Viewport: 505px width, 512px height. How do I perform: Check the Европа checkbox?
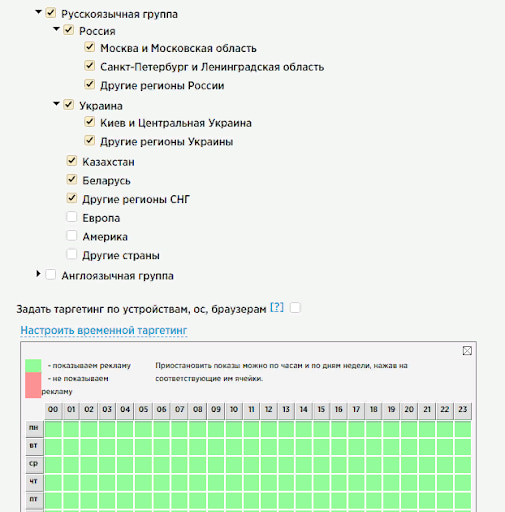72,217
